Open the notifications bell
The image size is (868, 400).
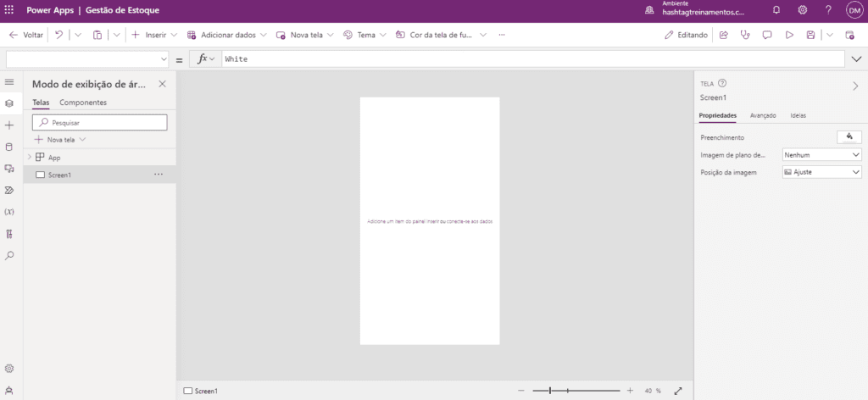[776, 10]
